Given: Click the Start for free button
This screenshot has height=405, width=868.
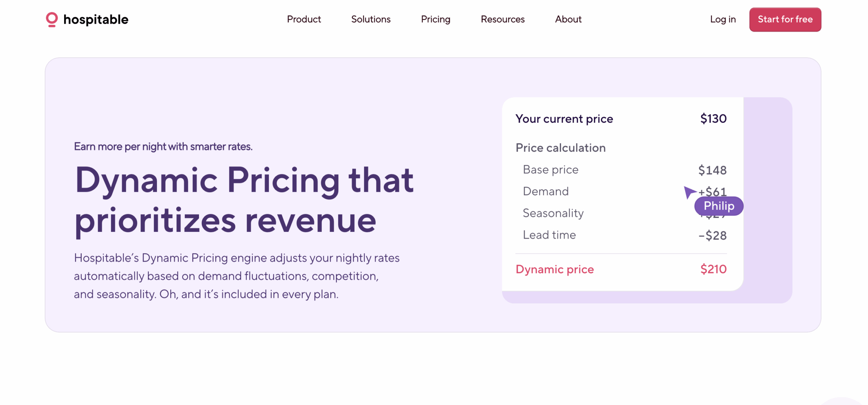Looking at the screenshot, I should 785,19.
